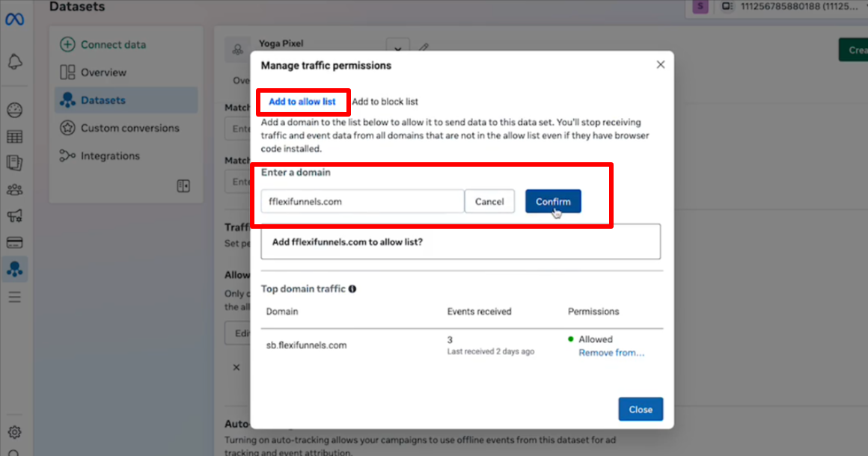Click the Connect data plus icon
This screenshot has width=868, height=456.
pos(67,44)
